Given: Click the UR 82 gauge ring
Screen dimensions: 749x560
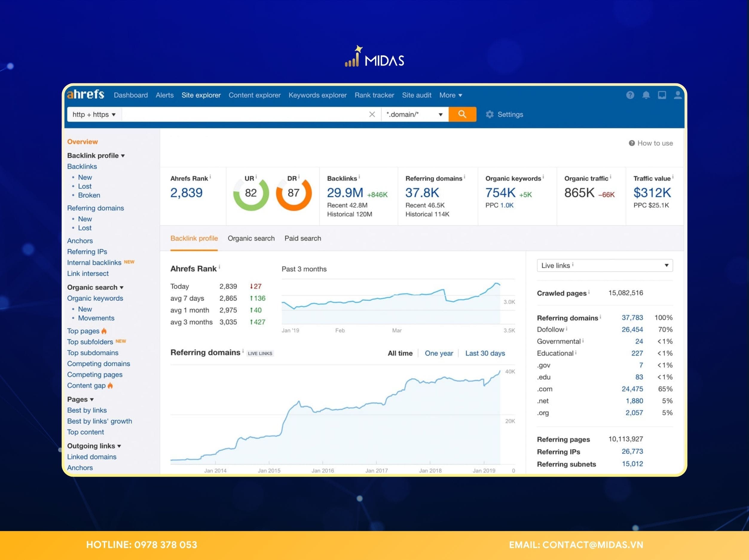Looking at the screenshot, I should point(251,193).
